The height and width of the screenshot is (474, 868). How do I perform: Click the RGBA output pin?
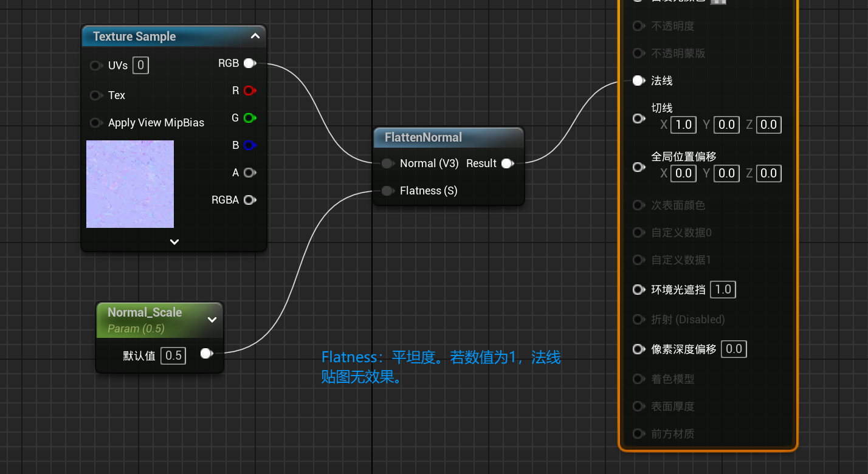coord(249,200)
